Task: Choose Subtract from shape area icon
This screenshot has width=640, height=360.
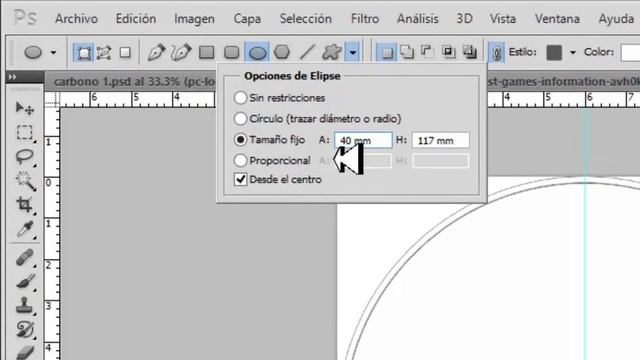Action: [427, 52]
